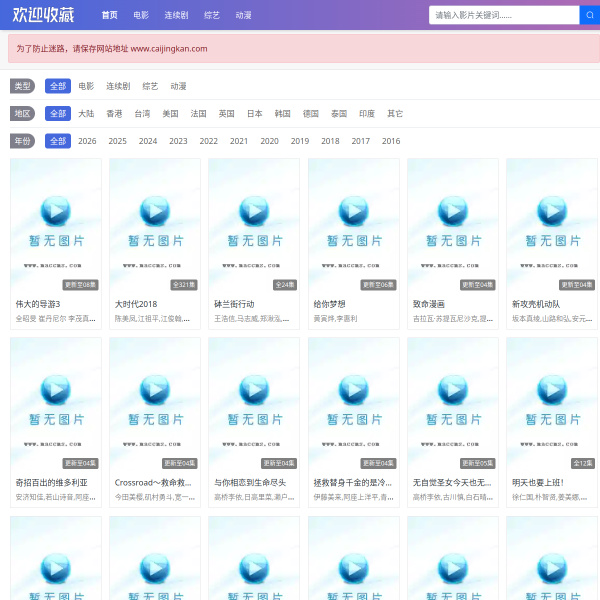
Task: Filter region by 韩国
Action: 283,114
